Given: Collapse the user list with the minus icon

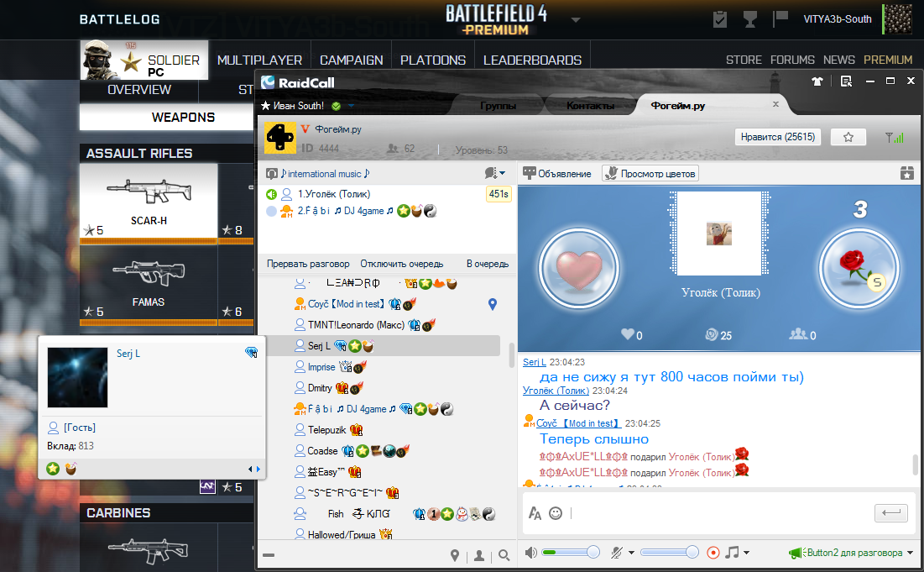Looking at the screenshot, I should 269,555.
